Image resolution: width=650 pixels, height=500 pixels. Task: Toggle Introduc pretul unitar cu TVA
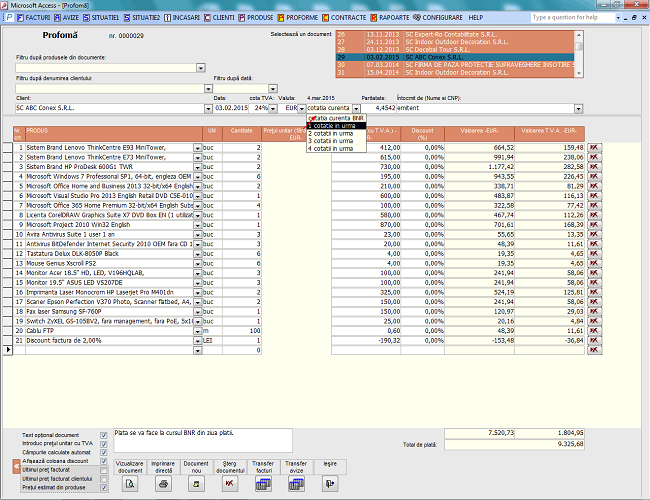[x=104, y=444]
